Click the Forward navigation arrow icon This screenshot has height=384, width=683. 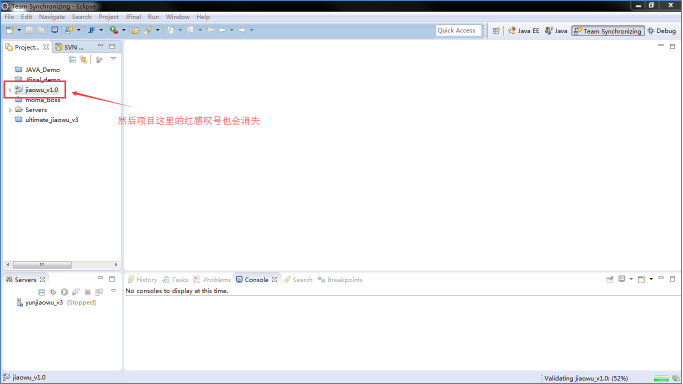pyautogui.click(x=242, y=30)
